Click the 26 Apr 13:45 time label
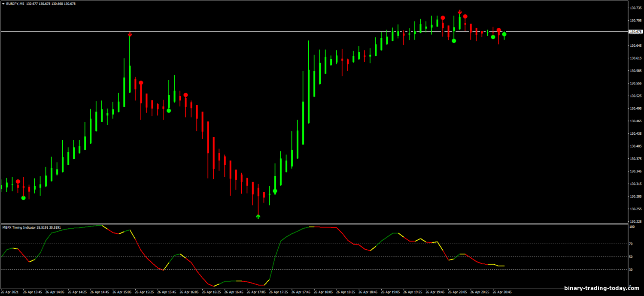This screenshot has width=644, height=296. pos(33,292)
